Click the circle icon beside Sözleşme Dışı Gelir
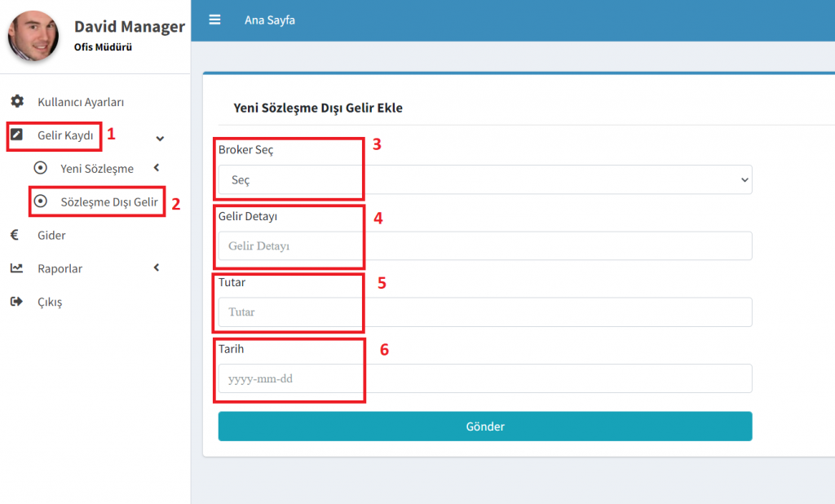Screen dimensions: 835x504 pyautogui.click(x=40, y=201)
